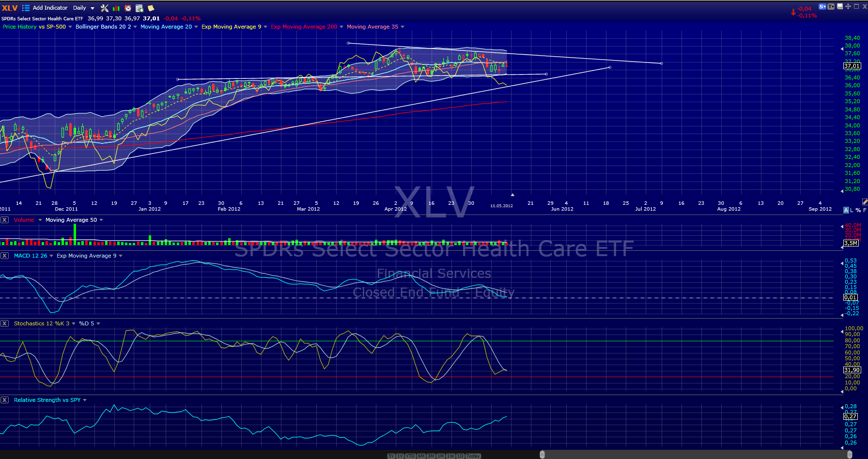Screen dimensions: 868x459
Task: Change chart style with the bar-chart icon
Action: click(116, 8)
